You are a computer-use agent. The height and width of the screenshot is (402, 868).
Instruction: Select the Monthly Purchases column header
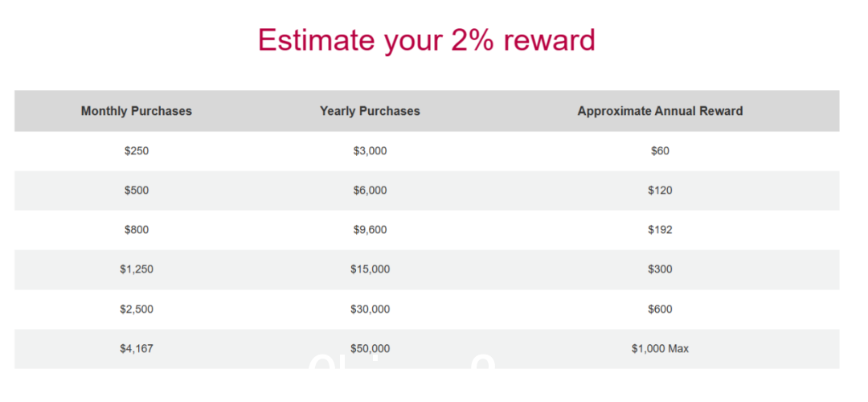[136, 111]
